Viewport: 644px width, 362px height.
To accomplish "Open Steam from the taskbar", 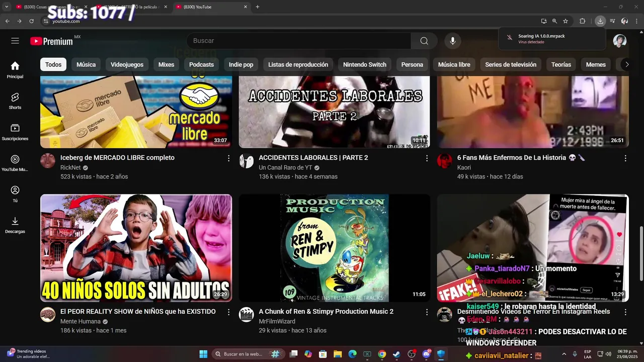I will click(396, 354).
